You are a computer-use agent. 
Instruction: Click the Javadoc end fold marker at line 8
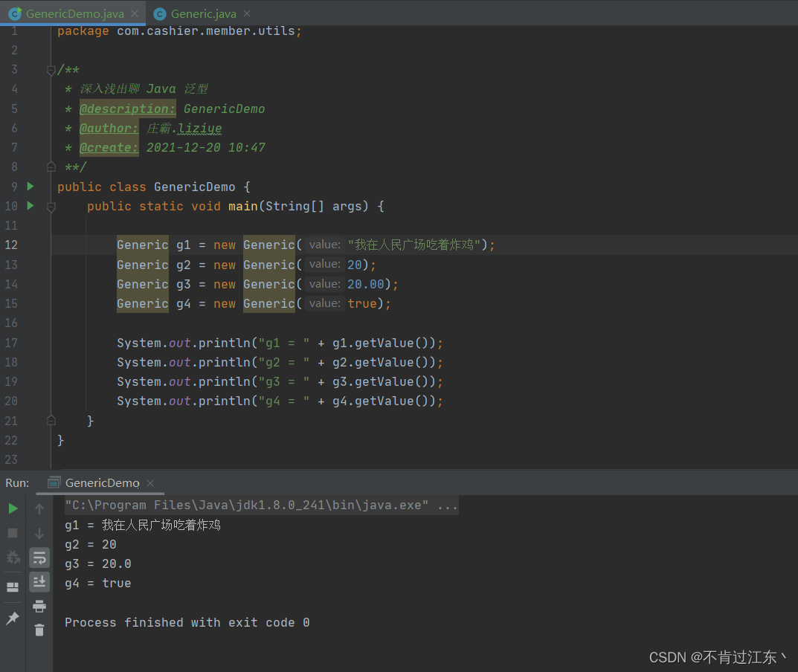pyautogui.click(x=51, y=167)
